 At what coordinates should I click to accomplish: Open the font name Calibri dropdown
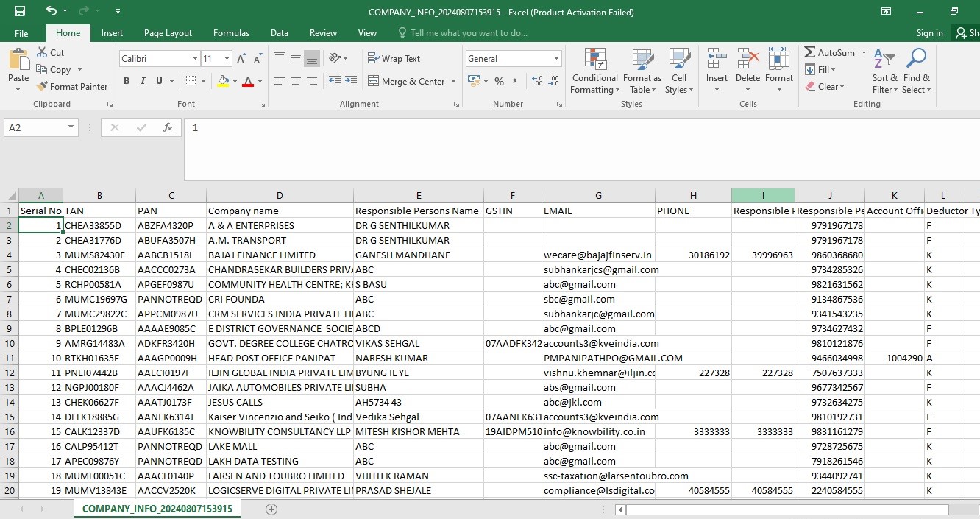tap(195, 59)
